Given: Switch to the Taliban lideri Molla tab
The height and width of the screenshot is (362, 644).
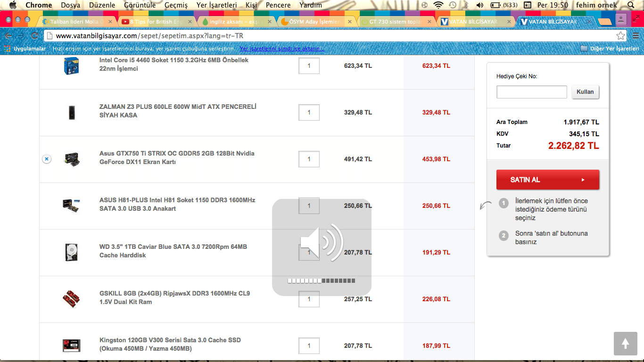Looking at the screenshot, I should pyautogui.click(x=76, y=22).
